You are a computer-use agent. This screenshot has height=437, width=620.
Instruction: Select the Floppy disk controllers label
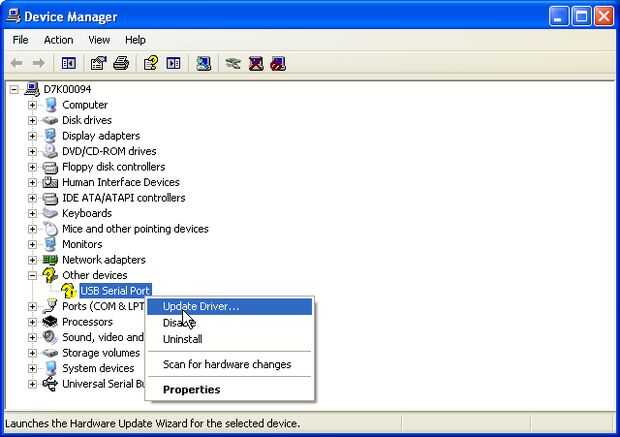tap(113, 167)
